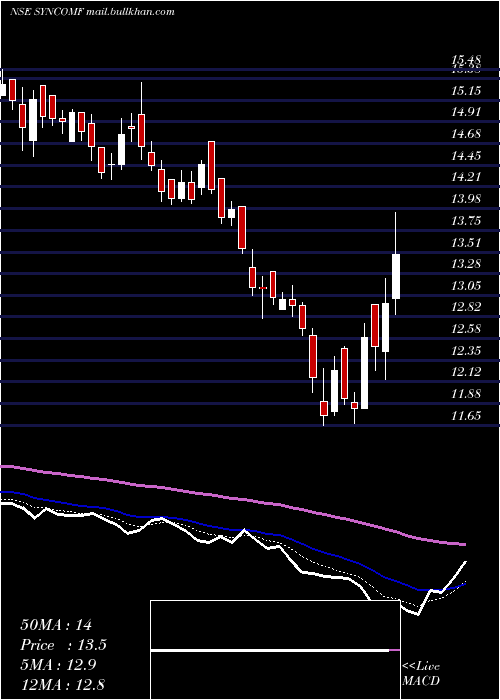
Task: Click the 15.15 price axis label
Action: coord(466,92)
